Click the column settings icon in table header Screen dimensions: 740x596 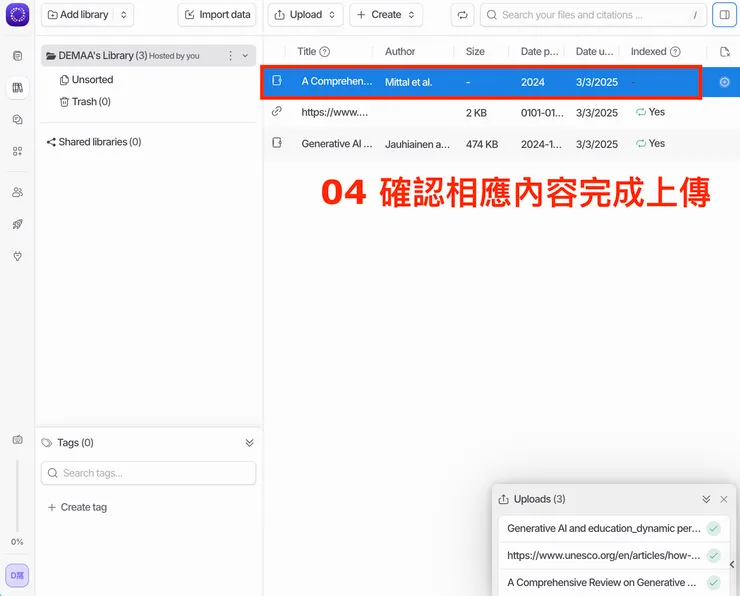[725, 51]
